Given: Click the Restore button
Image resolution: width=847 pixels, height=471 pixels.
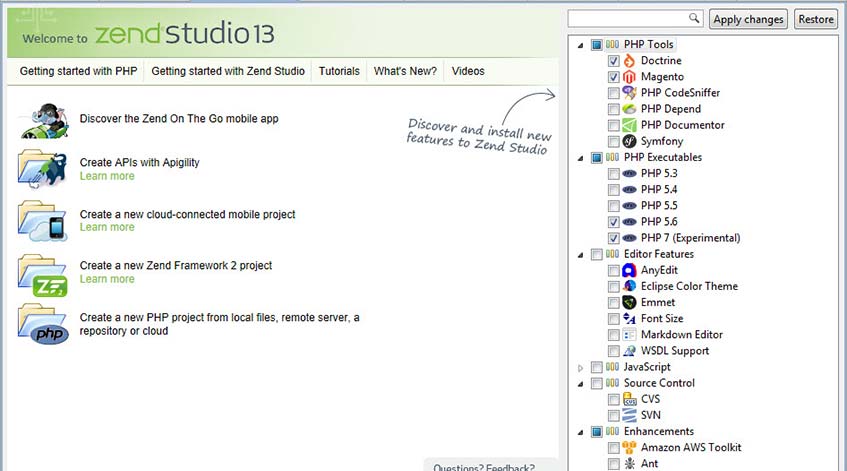Looking at the screenshot, I should pyautogui.click(x=816, y=19).
